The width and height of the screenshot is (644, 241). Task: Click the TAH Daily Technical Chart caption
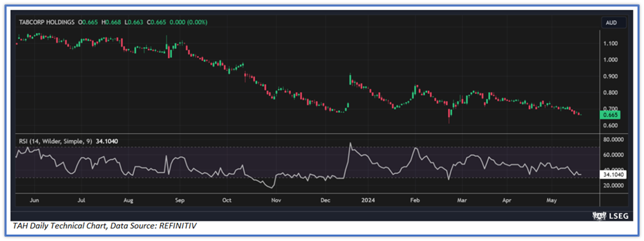pyautogui.click(x=105, y=226)
